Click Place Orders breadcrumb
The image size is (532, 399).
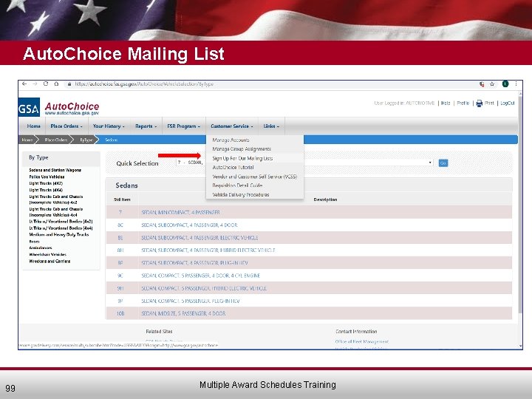click(x=55, y=140)
